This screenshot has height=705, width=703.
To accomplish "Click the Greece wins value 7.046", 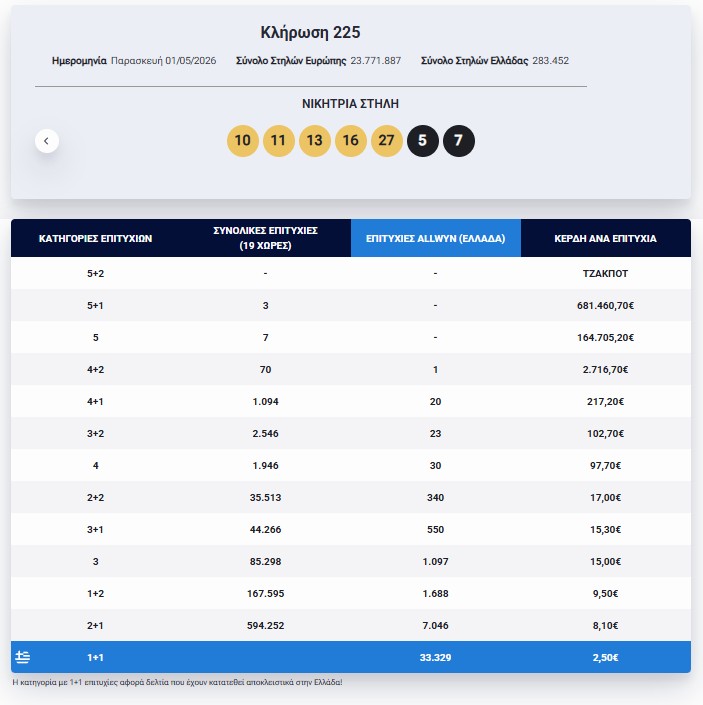I will tap(436, 625).
